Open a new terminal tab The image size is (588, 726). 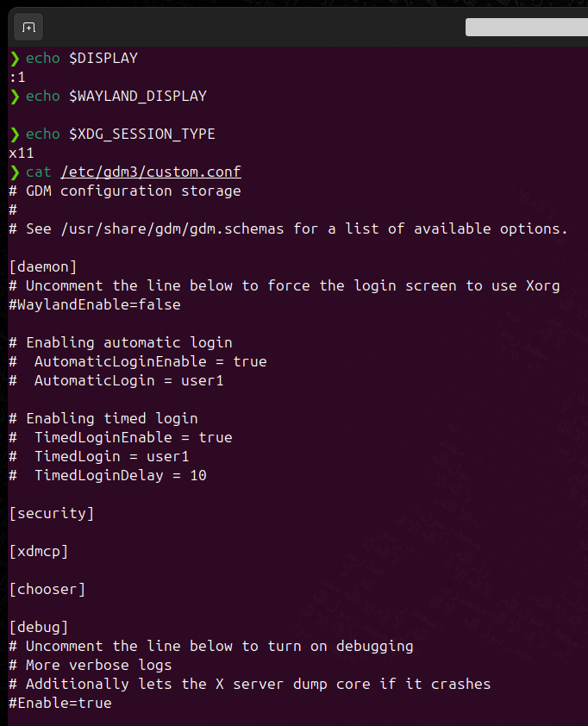pyautogui.click(x=28, y=28)
